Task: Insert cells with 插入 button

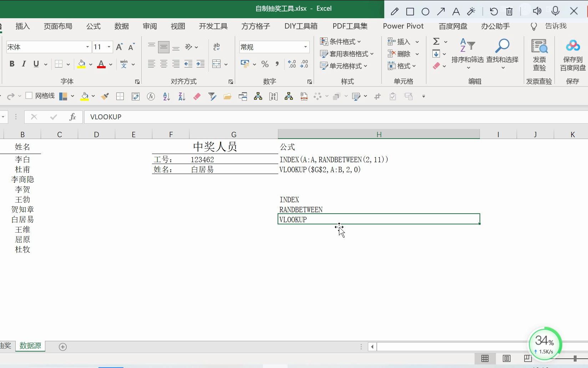Action: pos(399,42)
